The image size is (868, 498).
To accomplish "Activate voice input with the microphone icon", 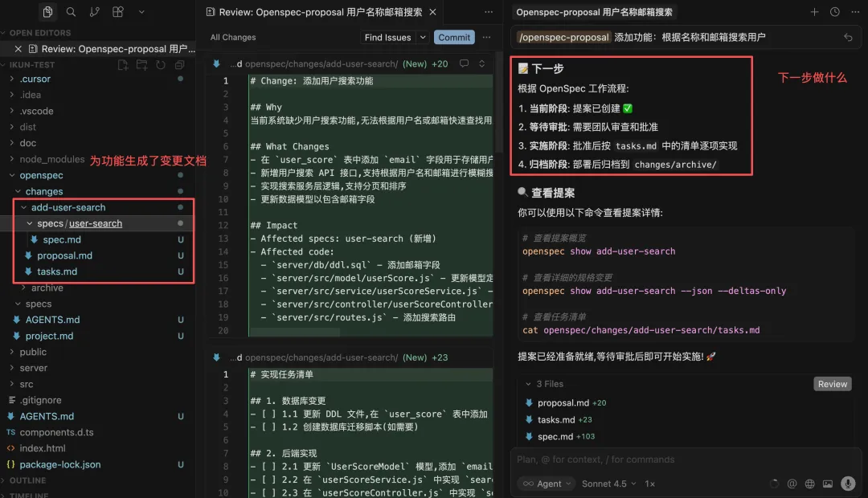I will (848, 483).
